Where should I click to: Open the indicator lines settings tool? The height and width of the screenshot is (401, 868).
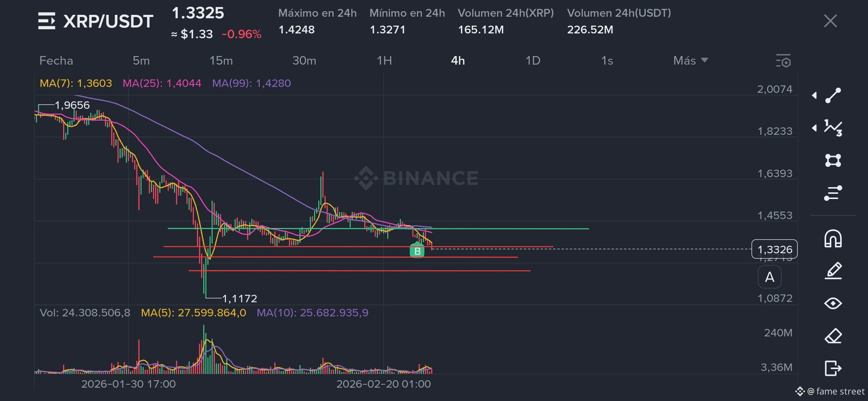point(833,193)
